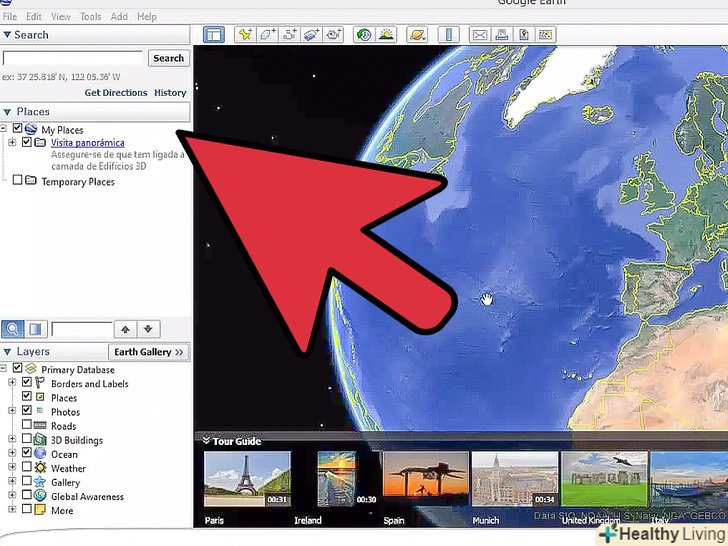Viewport: 728px width, 546px height.
Task: Open the Add menu
Action: pos(119,17)
